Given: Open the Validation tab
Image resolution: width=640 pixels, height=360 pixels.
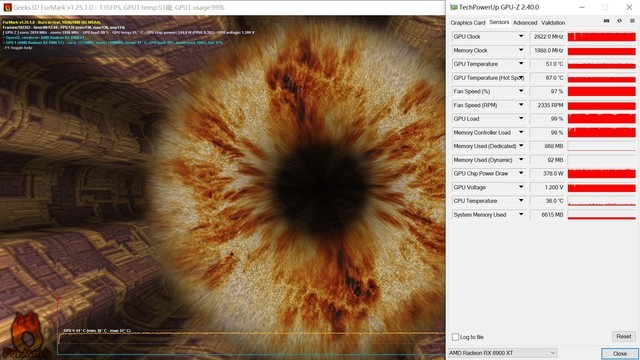Looking at the screenshot, I should pyautogui.click(x=553, y=23).
